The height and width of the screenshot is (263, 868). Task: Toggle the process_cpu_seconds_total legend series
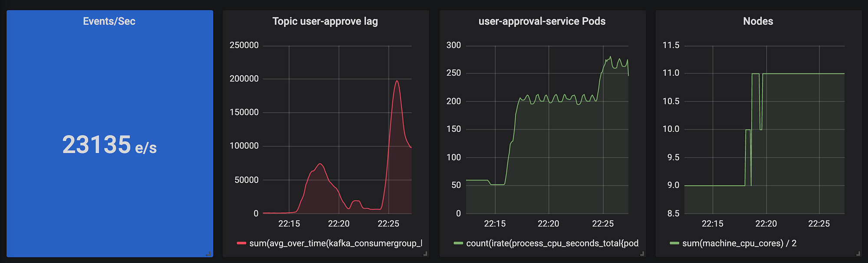tap(552, 243)
